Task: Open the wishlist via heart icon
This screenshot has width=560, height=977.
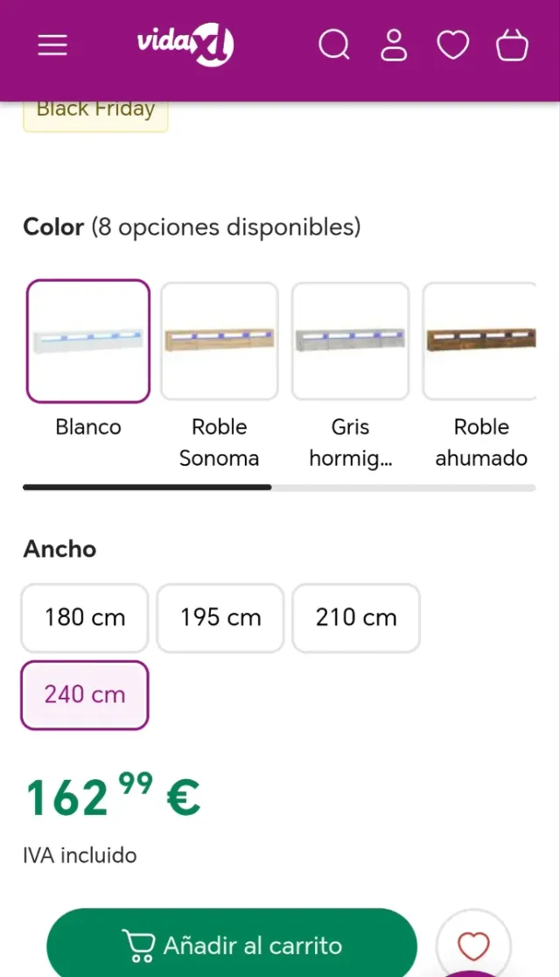Action: tap(452, 45)
